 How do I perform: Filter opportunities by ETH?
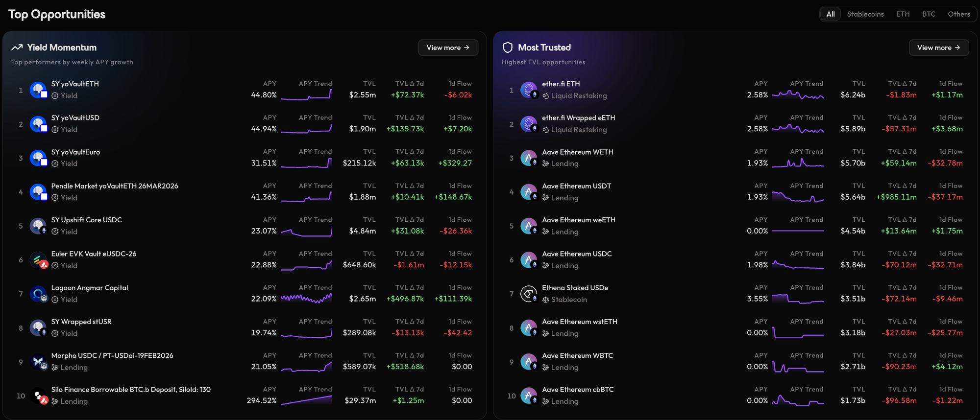(x=903, y=14)
